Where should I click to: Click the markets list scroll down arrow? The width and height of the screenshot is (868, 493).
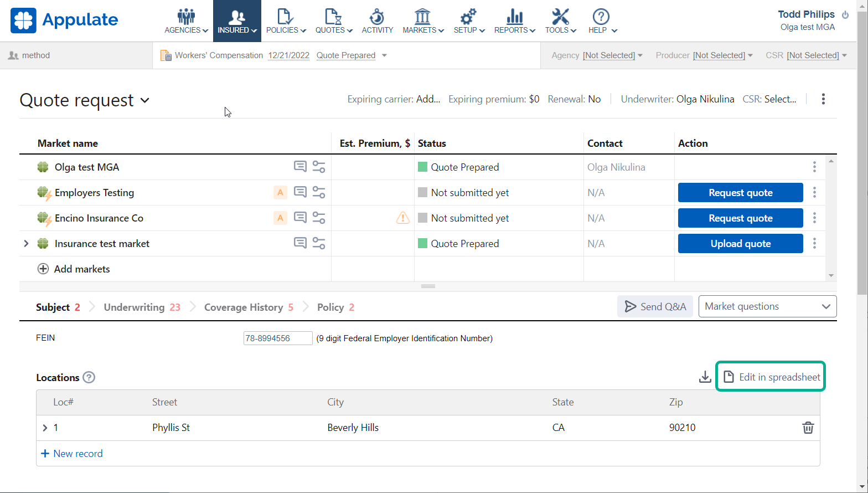coord(831,275)
